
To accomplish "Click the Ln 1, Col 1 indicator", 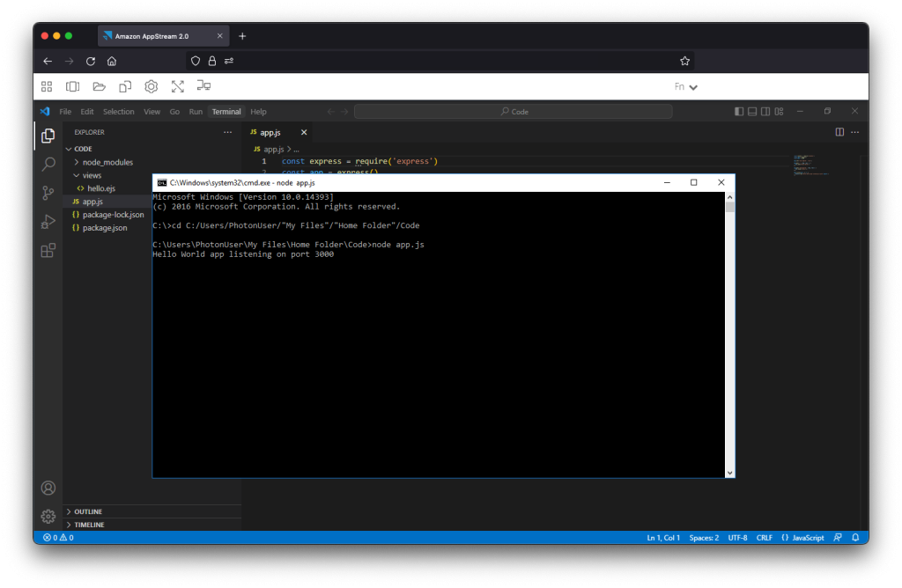I will click(x=662, y=537).
